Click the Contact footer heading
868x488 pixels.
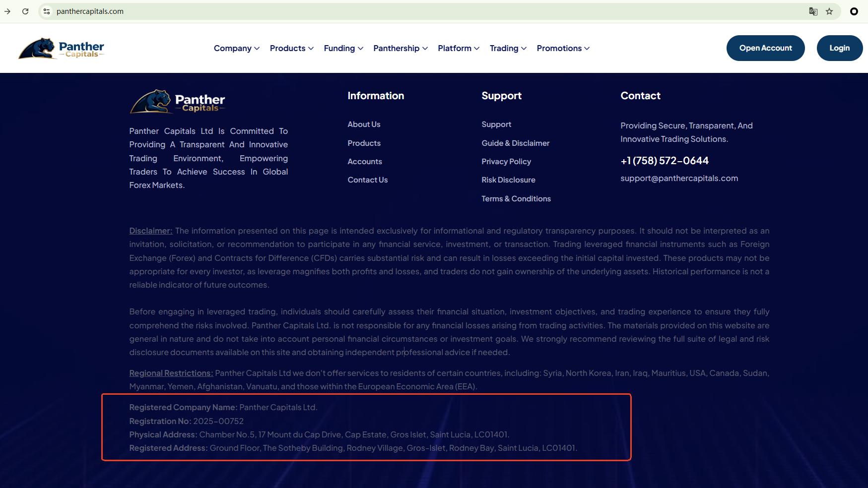click(x=640, y=96)
